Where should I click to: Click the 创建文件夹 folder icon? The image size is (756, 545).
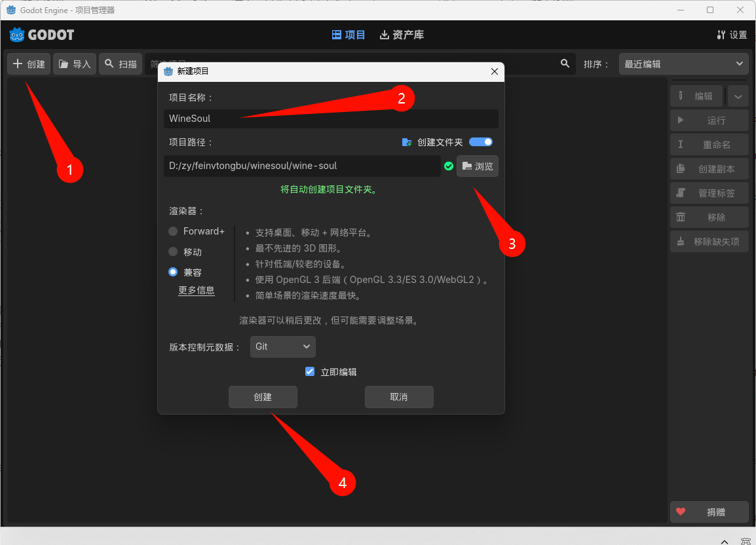(406, 142)
